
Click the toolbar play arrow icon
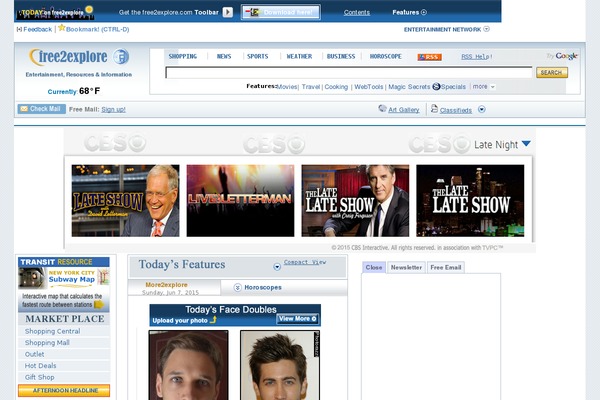click(228, 12)
